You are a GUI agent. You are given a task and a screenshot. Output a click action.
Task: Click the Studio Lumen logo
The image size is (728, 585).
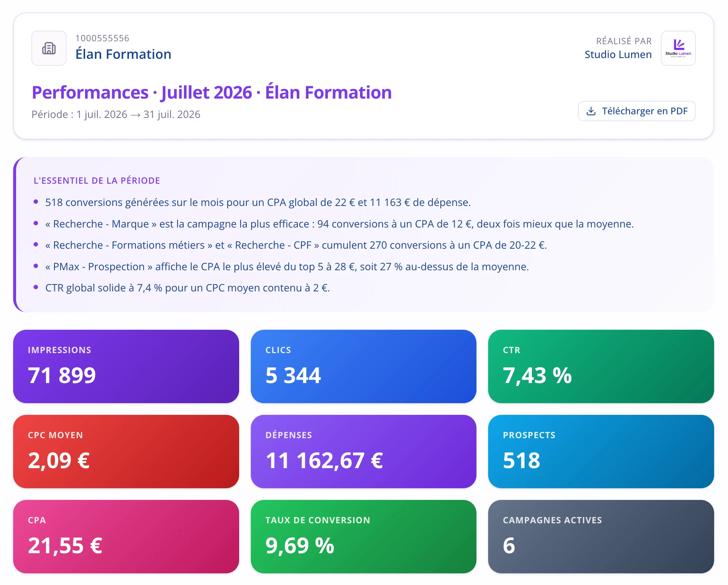[678, 48]
